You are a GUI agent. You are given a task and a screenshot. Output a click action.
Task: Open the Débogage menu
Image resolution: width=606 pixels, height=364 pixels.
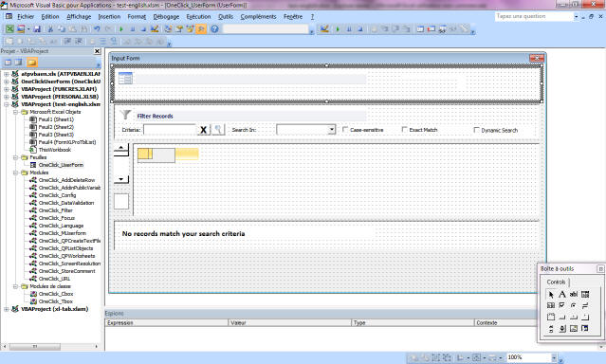click(166, 17)
